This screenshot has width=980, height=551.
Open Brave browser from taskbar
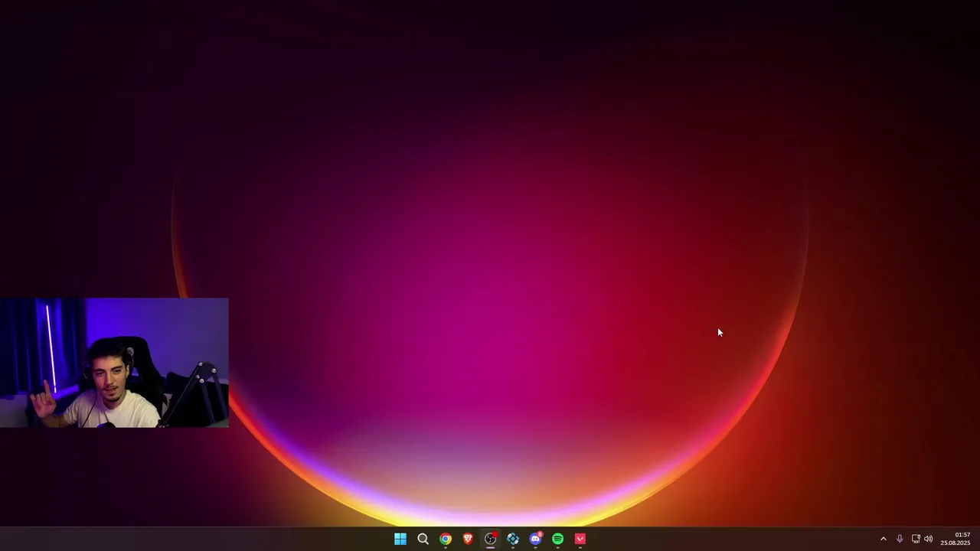468,539
